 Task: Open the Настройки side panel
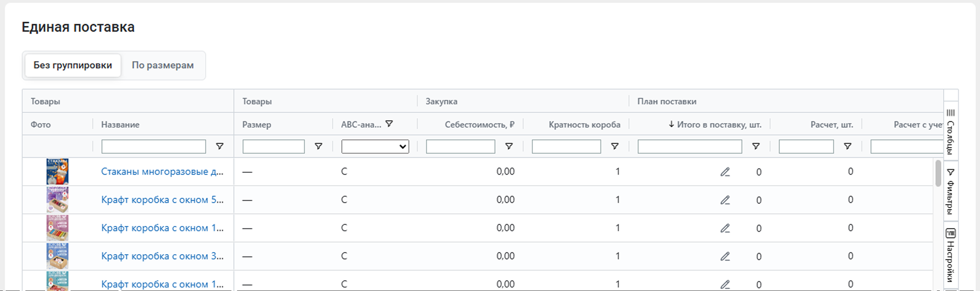coord(950,254)
